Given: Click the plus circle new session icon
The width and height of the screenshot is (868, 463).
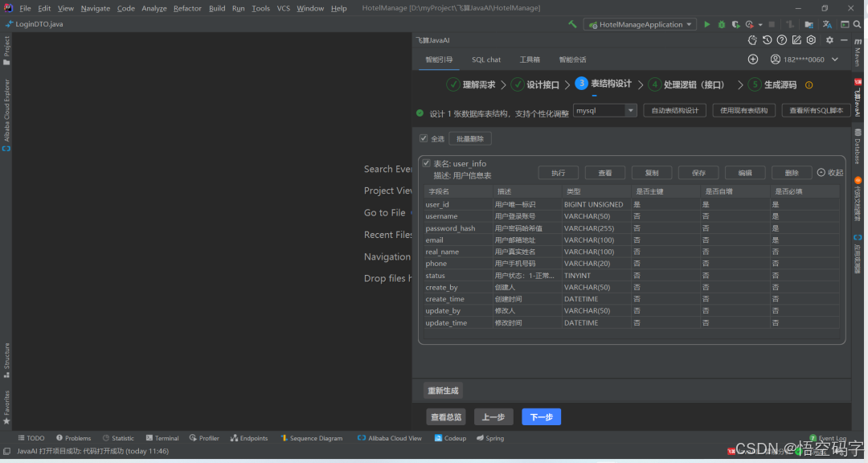Looking at the screenshot, I should pyautogui.click(x=753, y=59).
